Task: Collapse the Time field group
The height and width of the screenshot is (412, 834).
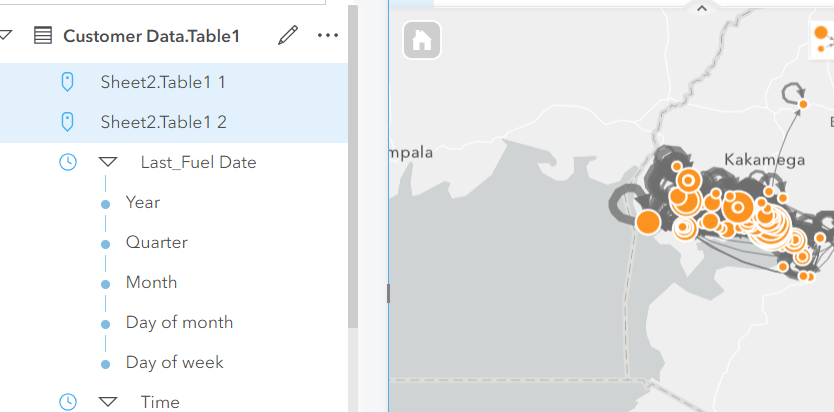Action: (108, 402)
